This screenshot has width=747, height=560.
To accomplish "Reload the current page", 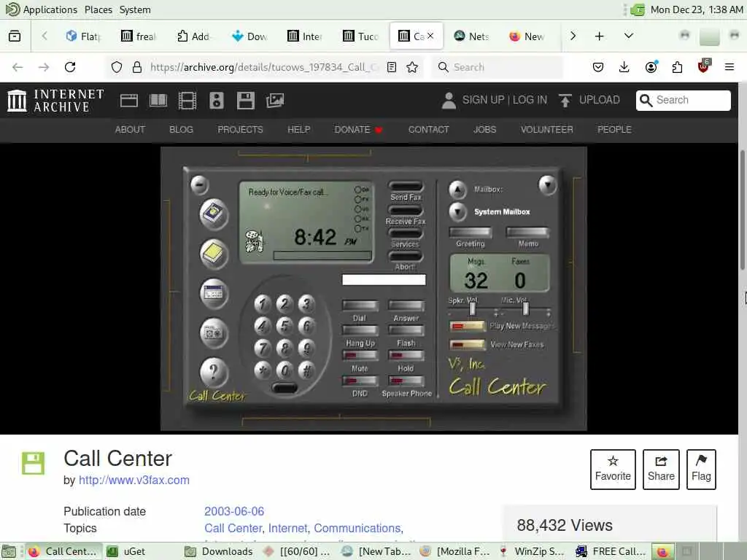I will [x=70, y=67].
